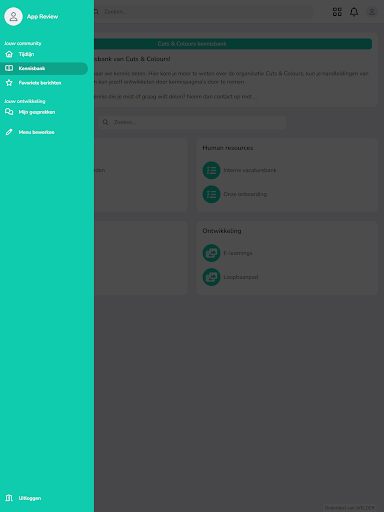Open the Onze onboarding list icon
This screenshot has width=384, height=512.
pos(211,194)
